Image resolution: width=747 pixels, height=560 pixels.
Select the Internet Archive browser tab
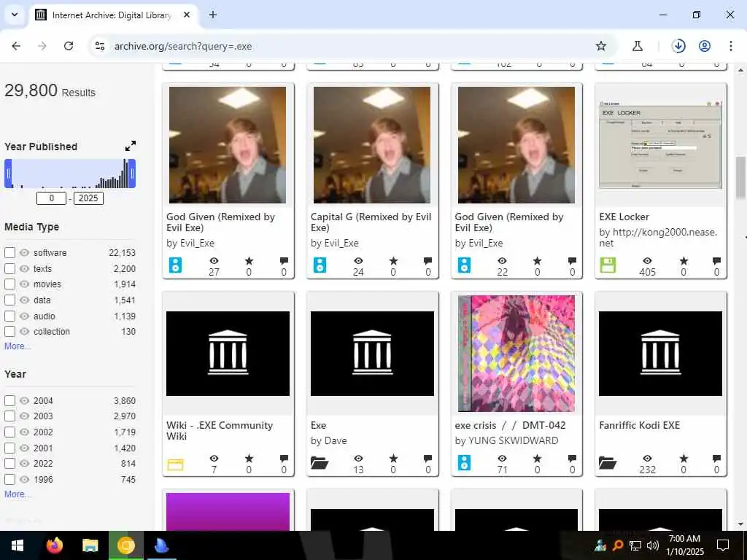pyautogui.click(x=112, y=15)
